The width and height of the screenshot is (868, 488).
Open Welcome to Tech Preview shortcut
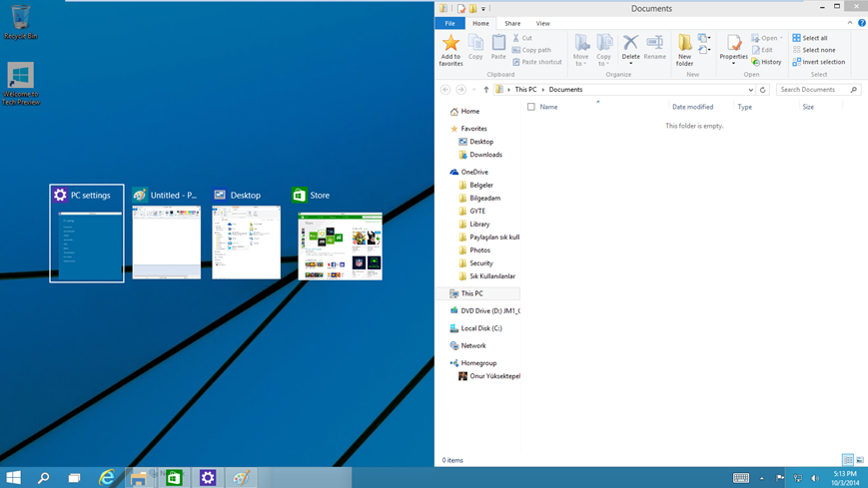coord(21,84)
